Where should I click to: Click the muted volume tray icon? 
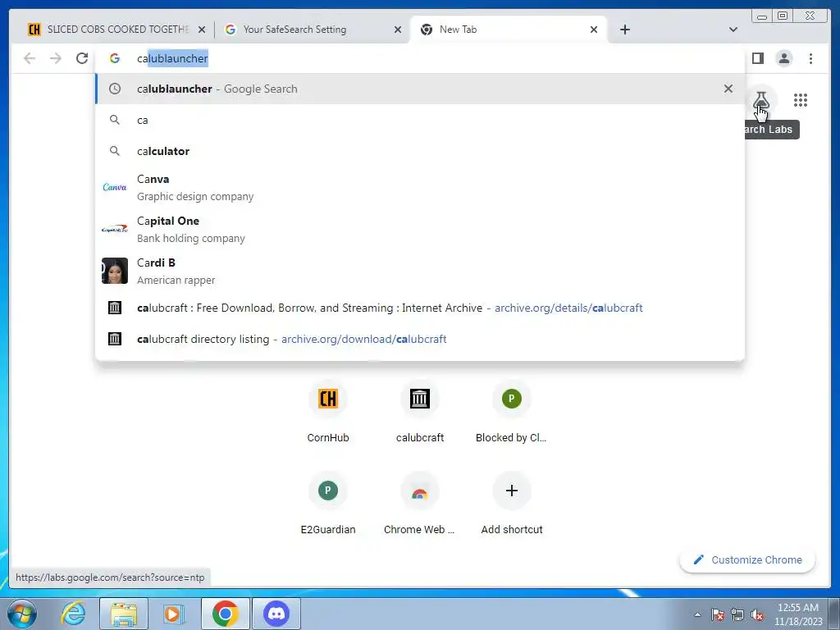pos(757,614)
